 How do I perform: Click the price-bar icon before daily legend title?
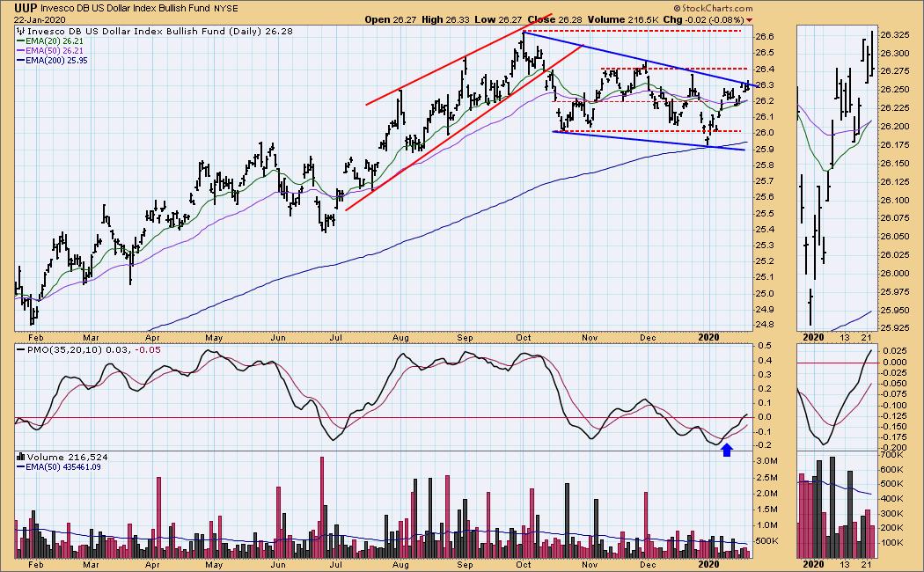click(x=21, y=31)
